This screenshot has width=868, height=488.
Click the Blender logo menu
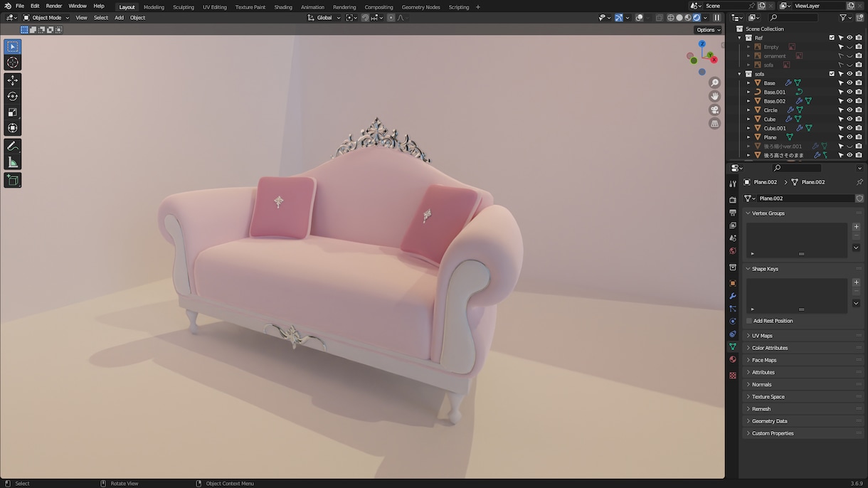(8, 6)
